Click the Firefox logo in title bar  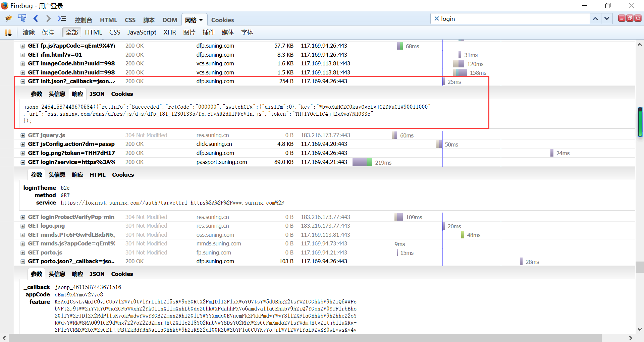[x=5, y=6]
